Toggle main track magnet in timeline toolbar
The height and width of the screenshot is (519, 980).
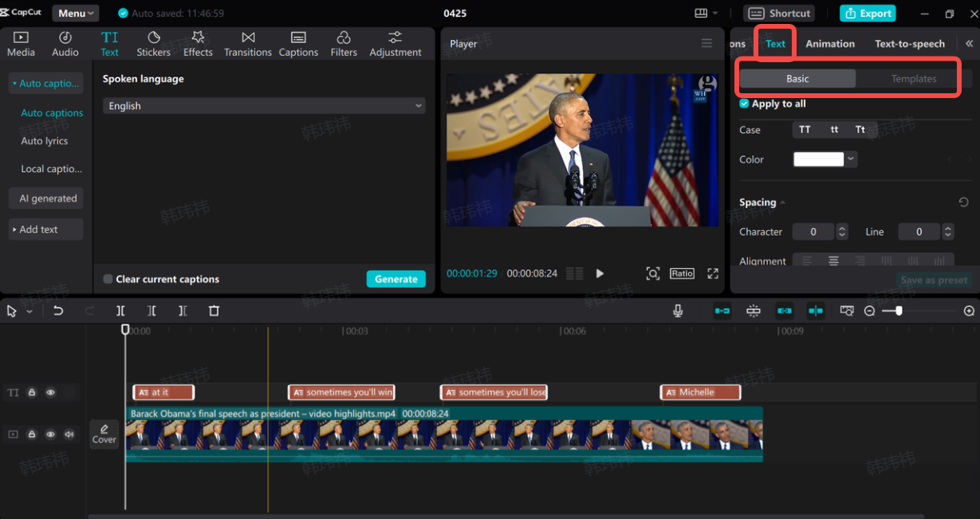[x=722, y=311]
